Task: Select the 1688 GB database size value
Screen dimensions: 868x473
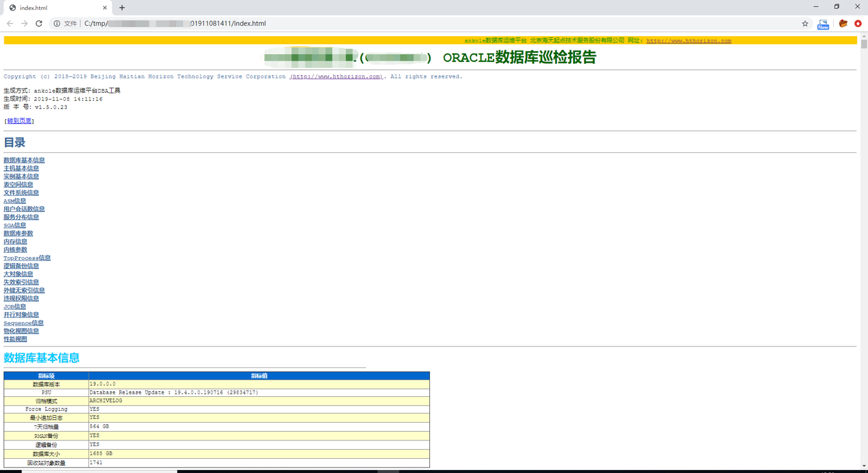Action: 101,453
